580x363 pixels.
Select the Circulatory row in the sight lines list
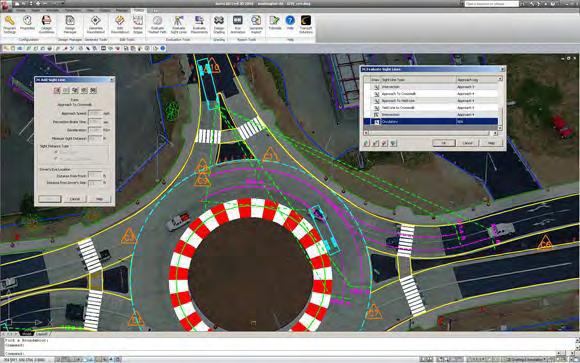click(x=431, y=121)
